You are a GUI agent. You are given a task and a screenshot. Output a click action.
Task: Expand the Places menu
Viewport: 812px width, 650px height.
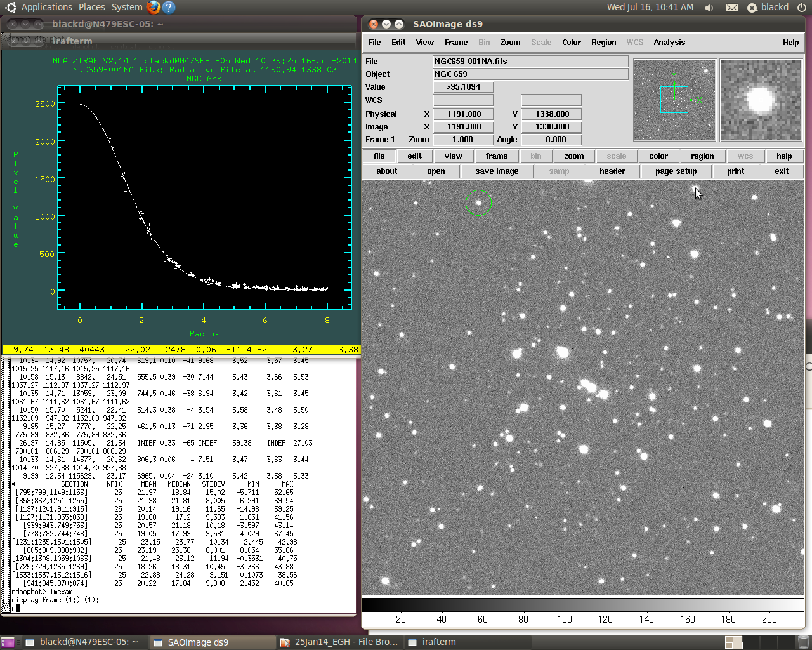92,7
